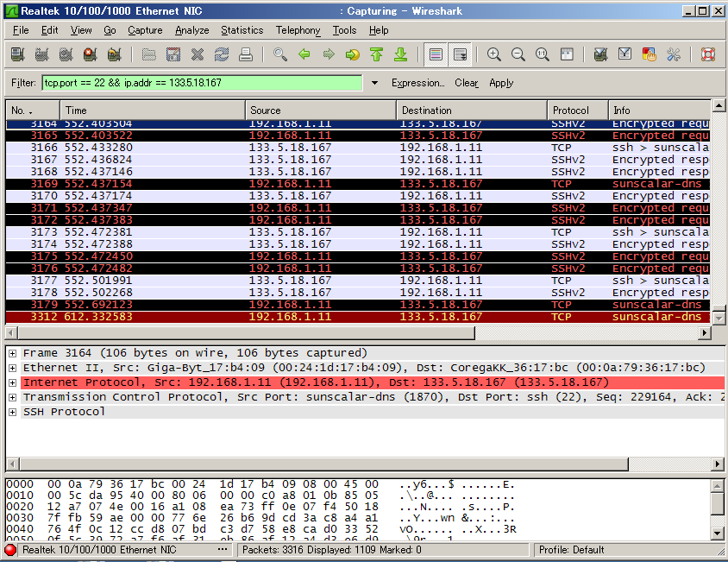Expand the Ethernet II tree node
Image resolution: width=728 pixels, height=562 pixels.
pyautogui.click(x=13, y=368)
